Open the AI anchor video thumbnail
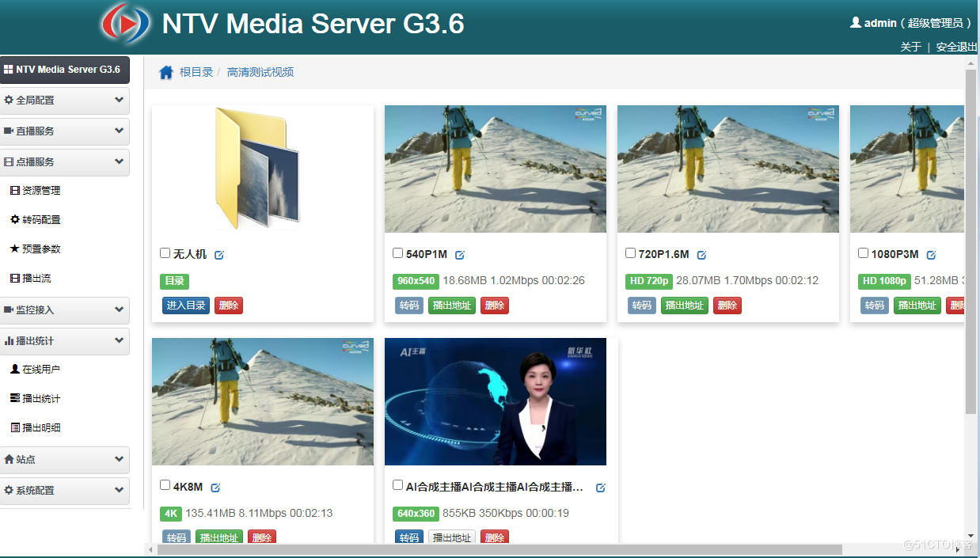The image size is (980, 558). point(496,402)
